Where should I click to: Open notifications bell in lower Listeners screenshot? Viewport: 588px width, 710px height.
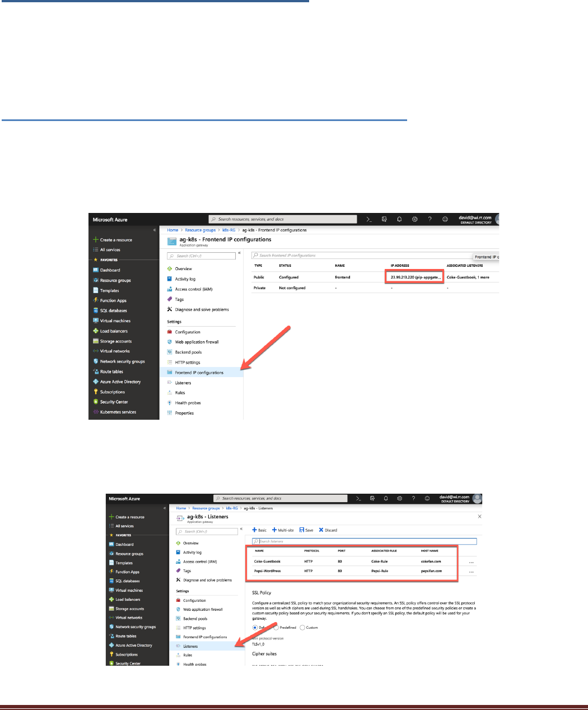click(x=386, y=498)
